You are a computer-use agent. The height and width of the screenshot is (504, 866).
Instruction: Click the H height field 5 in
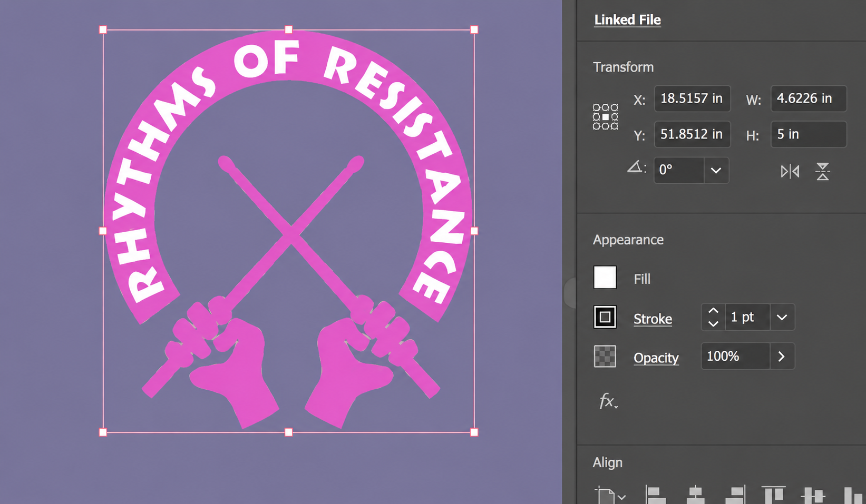click(809, 134)
